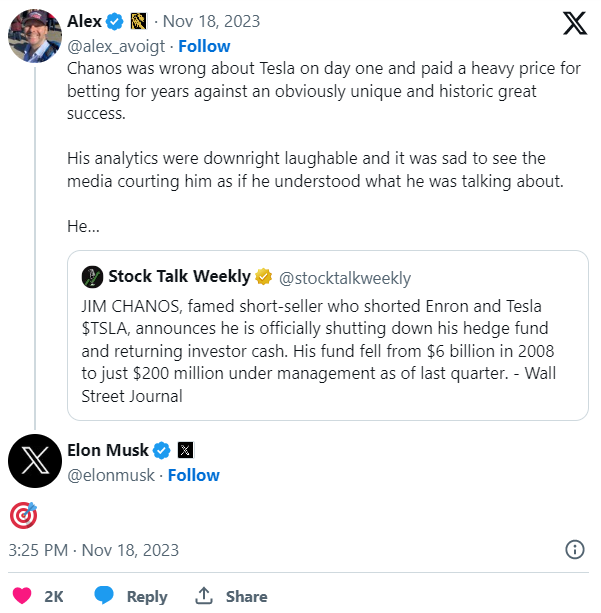
Task: Open the quoted Jim Chanos tweet text
Action: [318, 351]
